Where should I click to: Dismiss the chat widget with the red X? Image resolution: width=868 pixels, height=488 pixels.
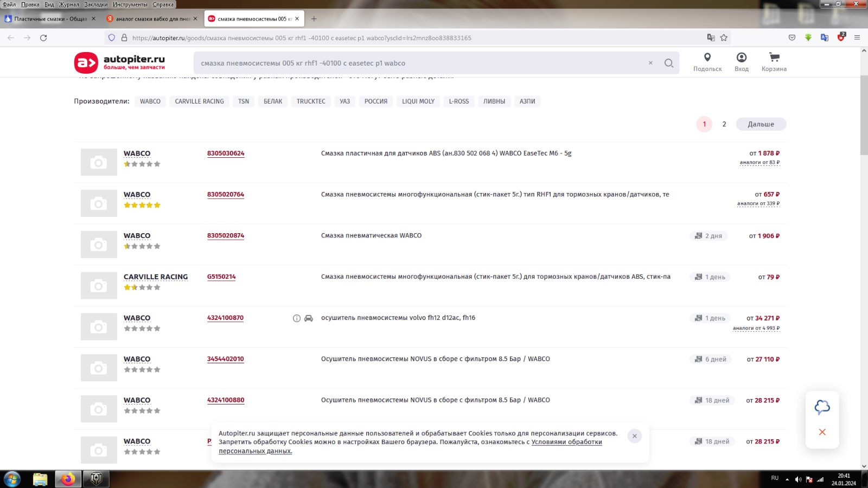point(822,432)
